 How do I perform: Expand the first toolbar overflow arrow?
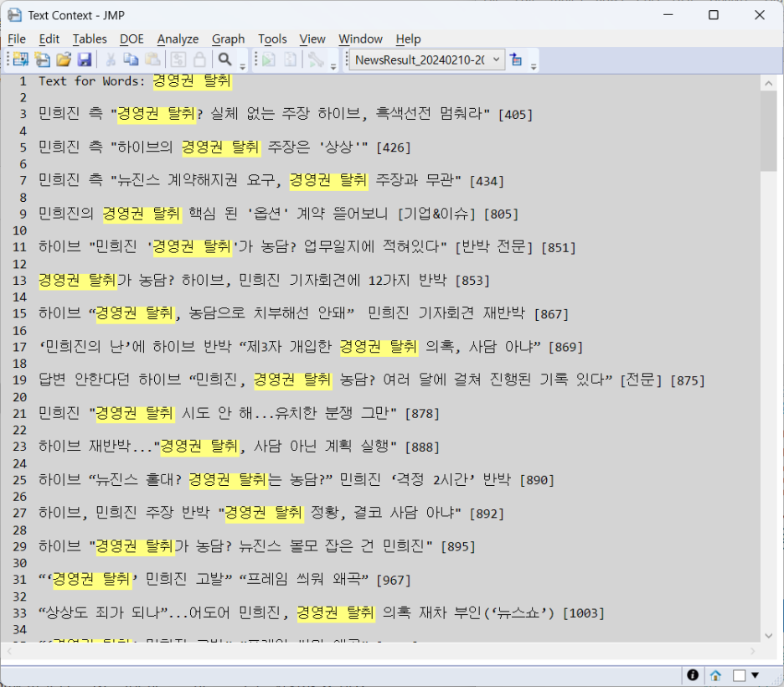243,66
